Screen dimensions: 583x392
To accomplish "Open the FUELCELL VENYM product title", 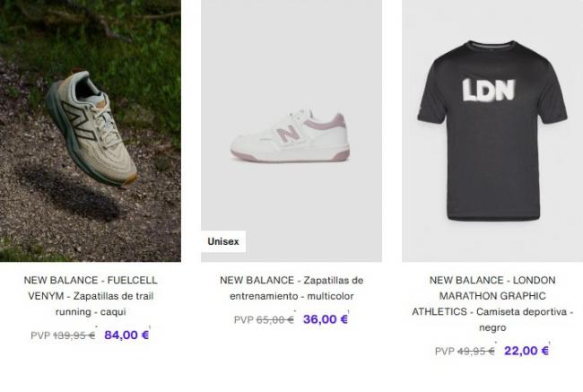I will click(x=91, y=296).
